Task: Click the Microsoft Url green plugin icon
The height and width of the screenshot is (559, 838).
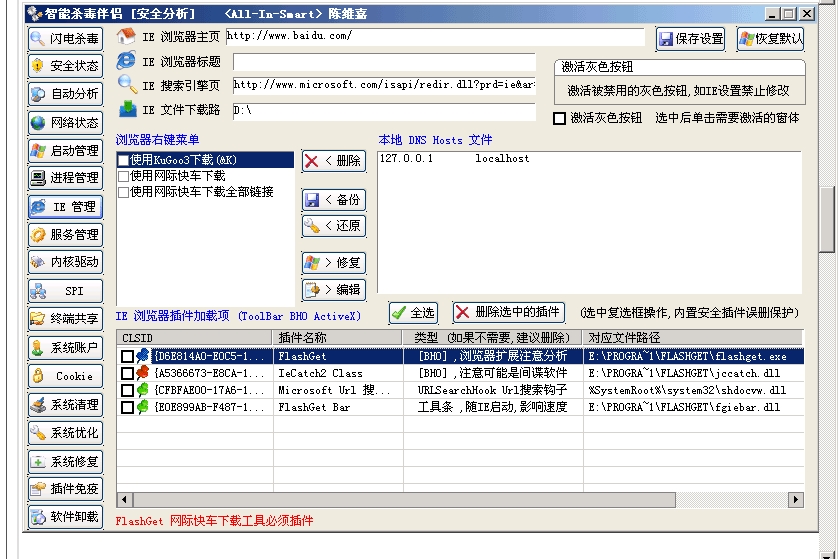Action: [143, 390]
